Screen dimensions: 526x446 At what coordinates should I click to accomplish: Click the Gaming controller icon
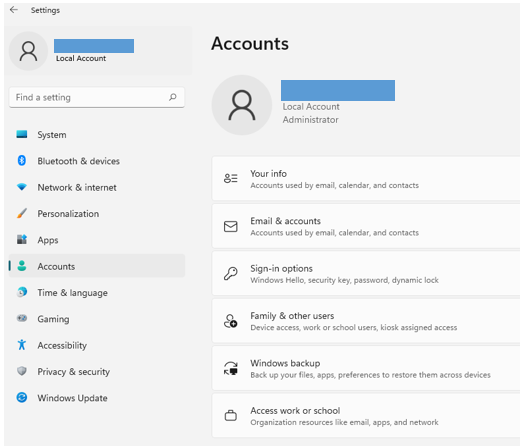tap(22, 318)
